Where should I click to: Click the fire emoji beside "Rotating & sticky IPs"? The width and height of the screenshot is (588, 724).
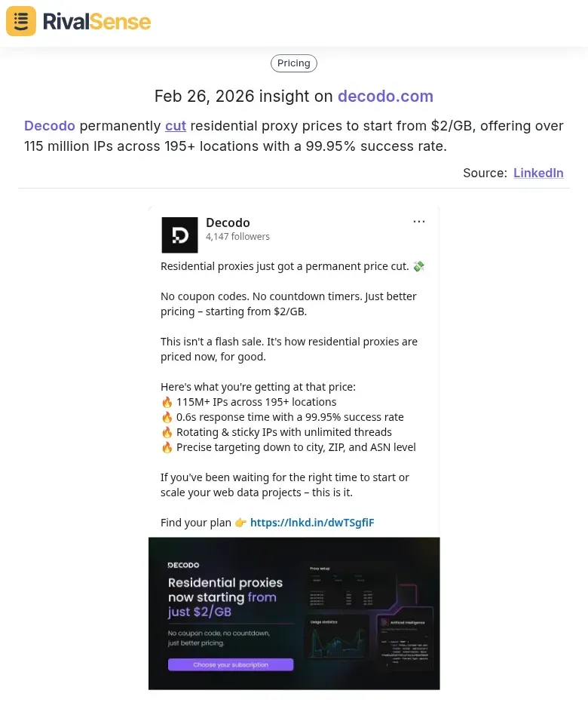point(167,432)
